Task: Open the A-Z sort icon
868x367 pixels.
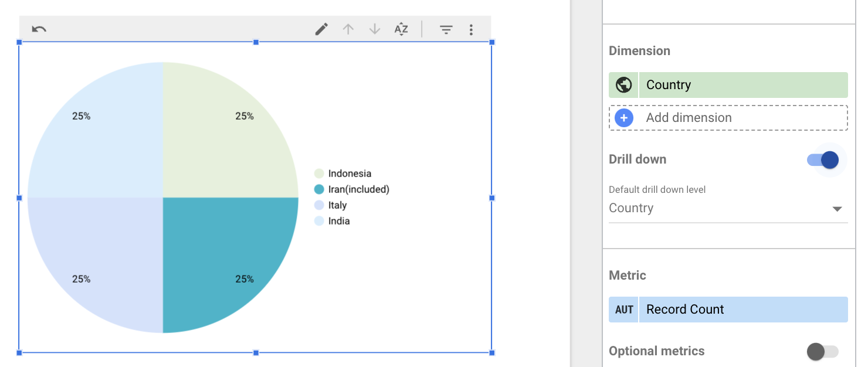Action: tap(401, 29)
